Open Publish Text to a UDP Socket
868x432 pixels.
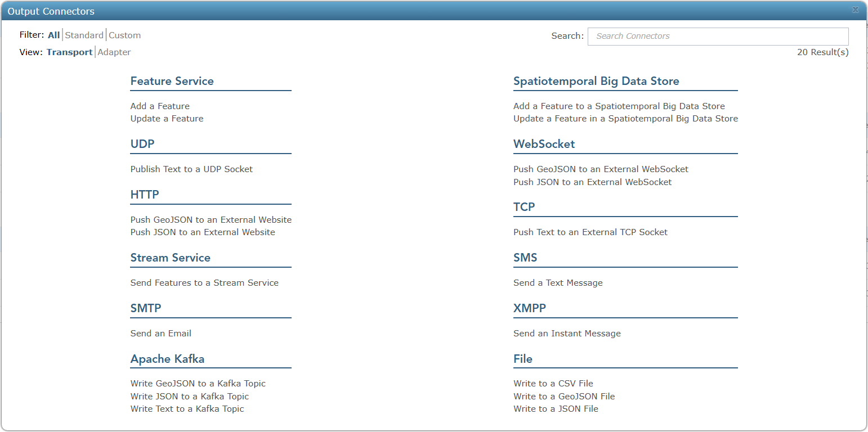[x=191, y=169]
